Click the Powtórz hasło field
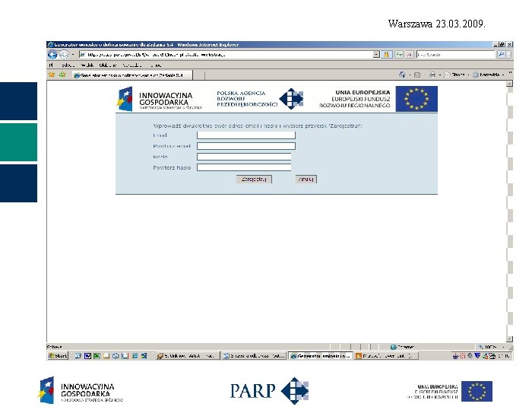Screen dimensions: 532x410 tap(244, 167)
